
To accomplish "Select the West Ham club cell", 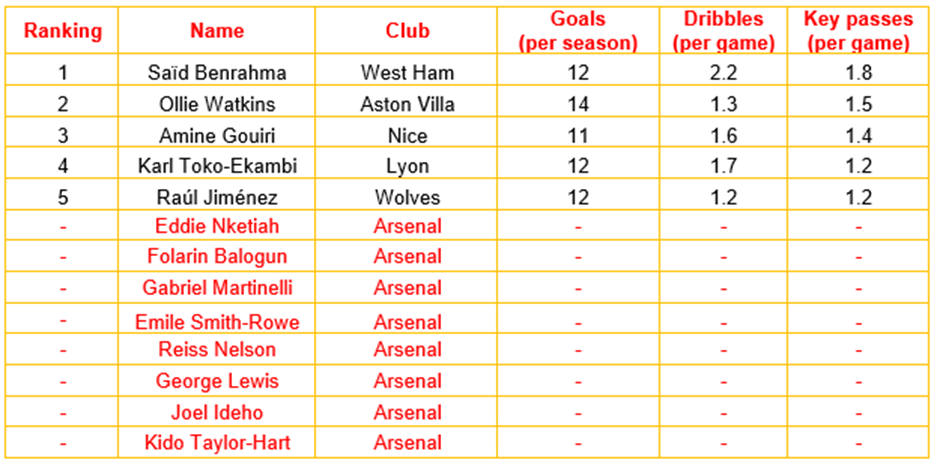I will (407, 72).
